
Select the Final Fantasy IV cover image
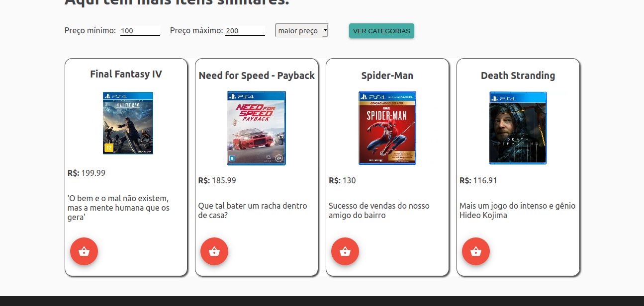click(x=128, y=123)
